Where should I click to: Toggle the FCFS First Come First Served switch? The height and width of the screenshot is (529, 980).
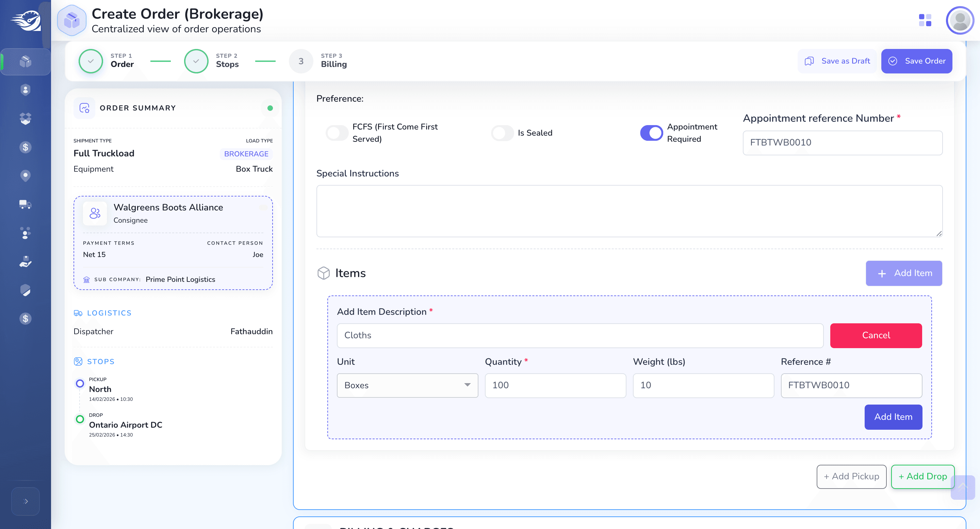pos(337,133)
